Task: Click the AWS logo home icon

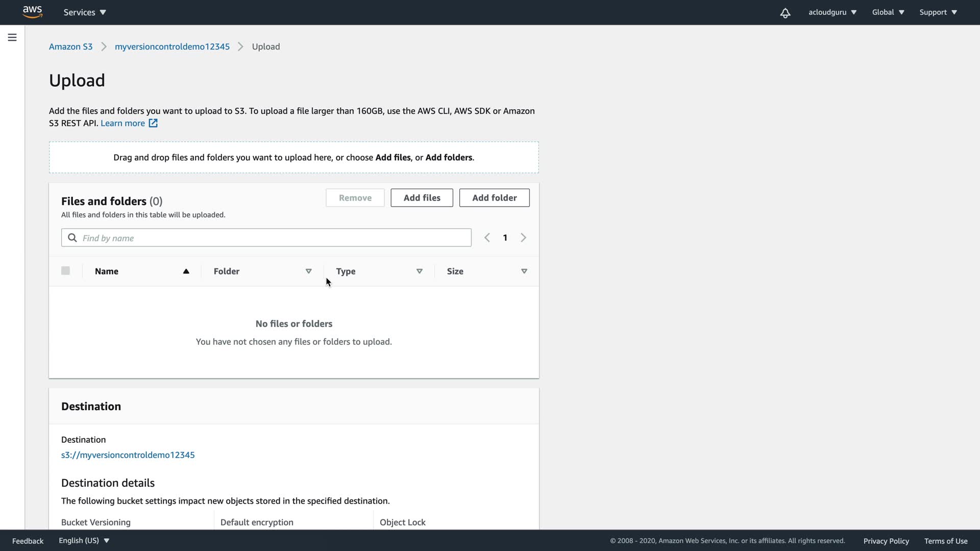Action: (x=32, y=12)
